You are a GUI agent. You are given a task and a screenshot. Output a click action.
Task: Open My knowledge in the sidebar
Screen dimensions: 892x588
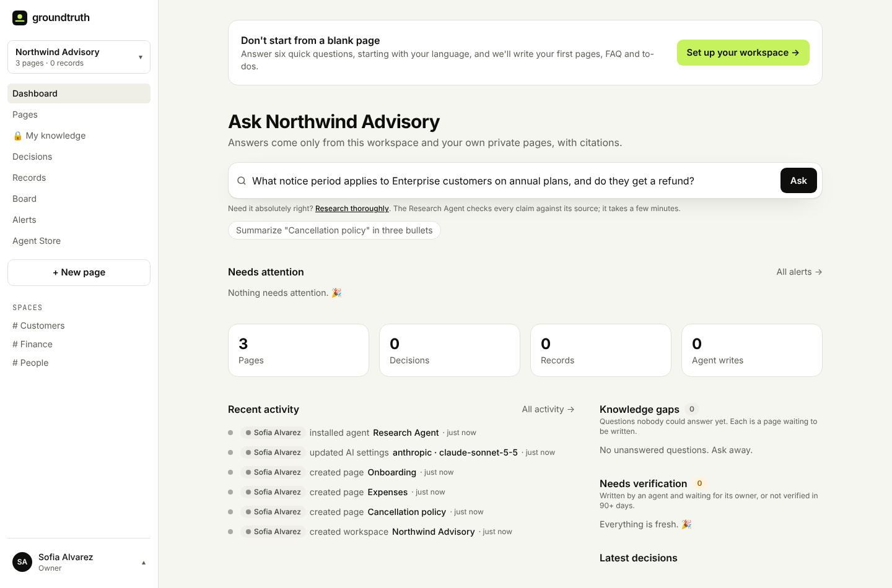point(79,136)
